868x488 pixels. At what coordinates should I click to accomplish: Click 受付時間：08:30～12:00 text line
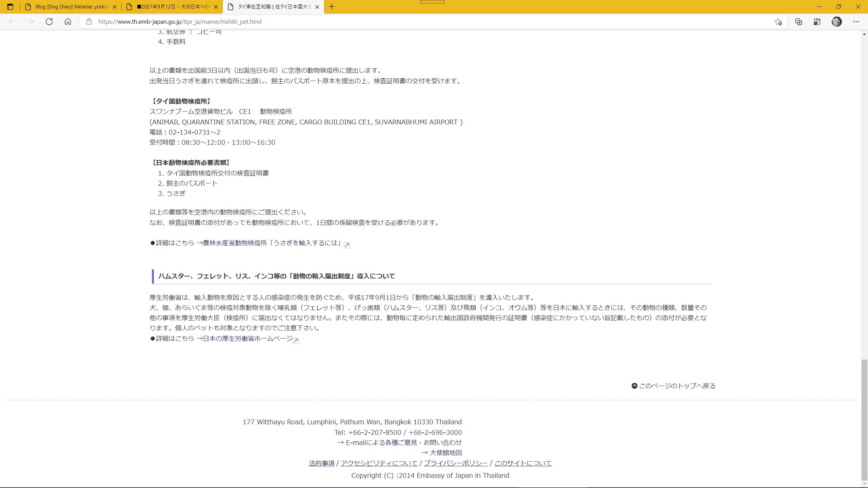(212, 142)
